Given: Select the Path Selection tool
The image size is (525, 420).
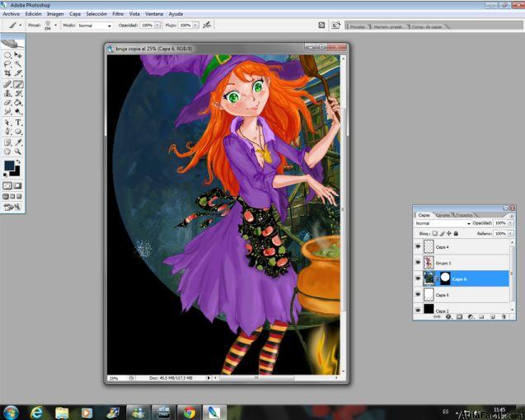Looking at the screenshot, I should point(7,123).
